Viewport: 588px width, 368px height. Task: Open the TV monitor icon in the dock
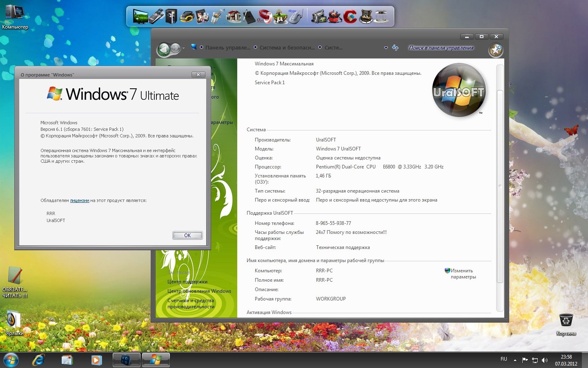point(140,16)
